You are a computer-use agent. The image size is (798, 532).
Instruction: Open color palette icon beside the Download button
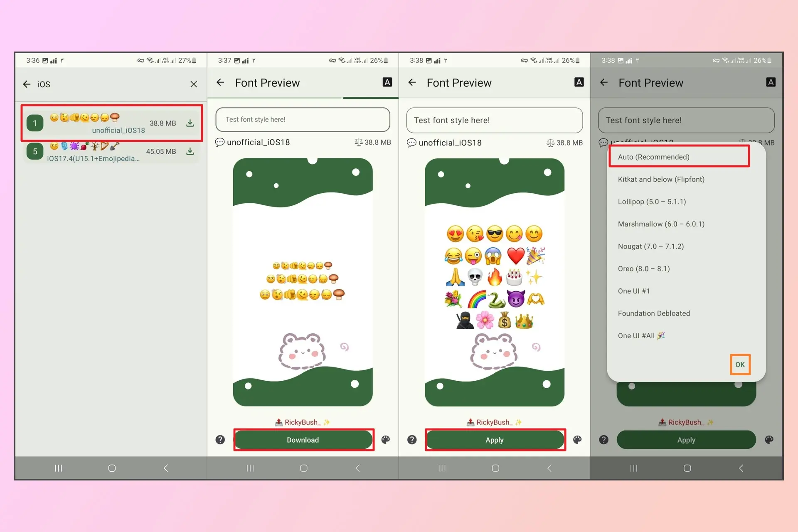[x=386, y=440]
